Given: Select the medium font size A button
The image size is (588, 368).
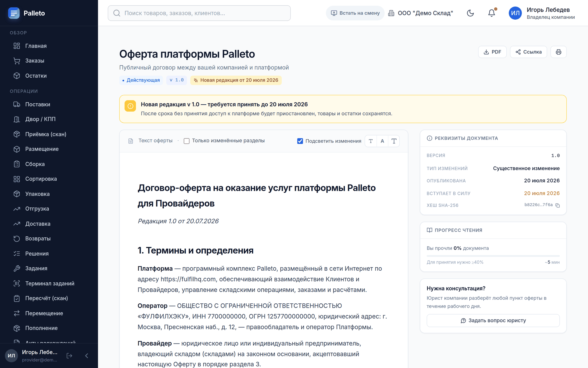Looking at the screenshot, I should (382, 141).
